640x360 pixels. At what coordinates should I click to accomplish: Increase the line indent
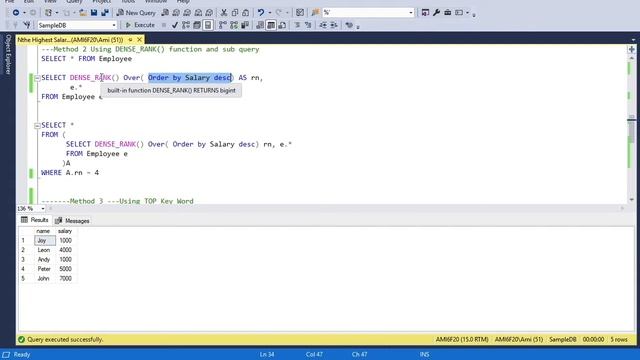tap(334, 25)
